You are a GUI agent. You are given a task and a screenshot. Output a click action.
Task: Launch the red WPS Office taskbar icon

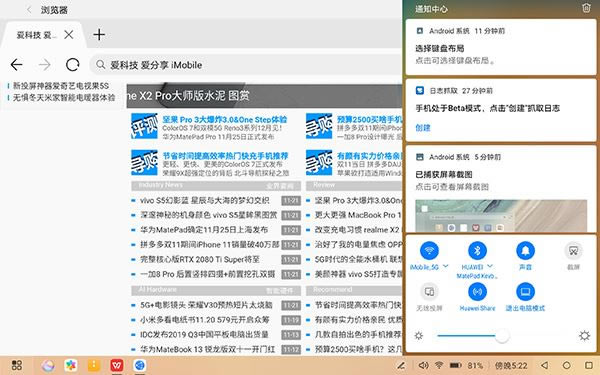pyautogui.click(x=117, y=365)
